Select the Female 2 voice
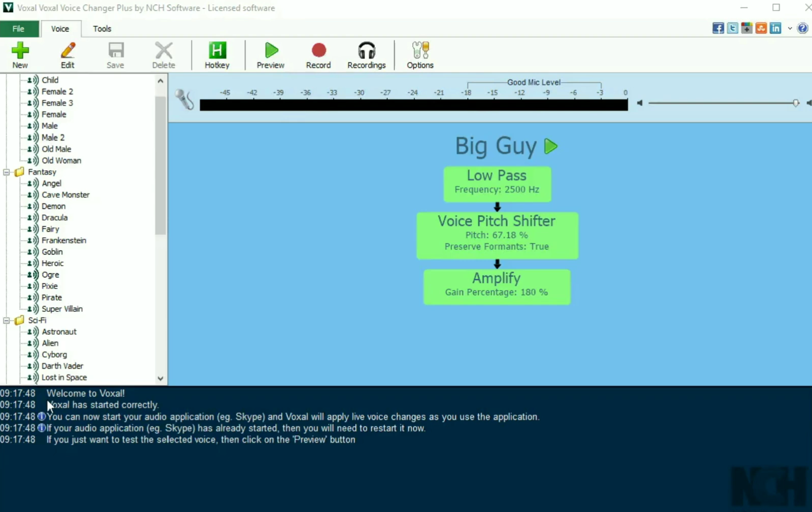The height and width of the screenshot is (512, 812). click(x=57, y=92)
